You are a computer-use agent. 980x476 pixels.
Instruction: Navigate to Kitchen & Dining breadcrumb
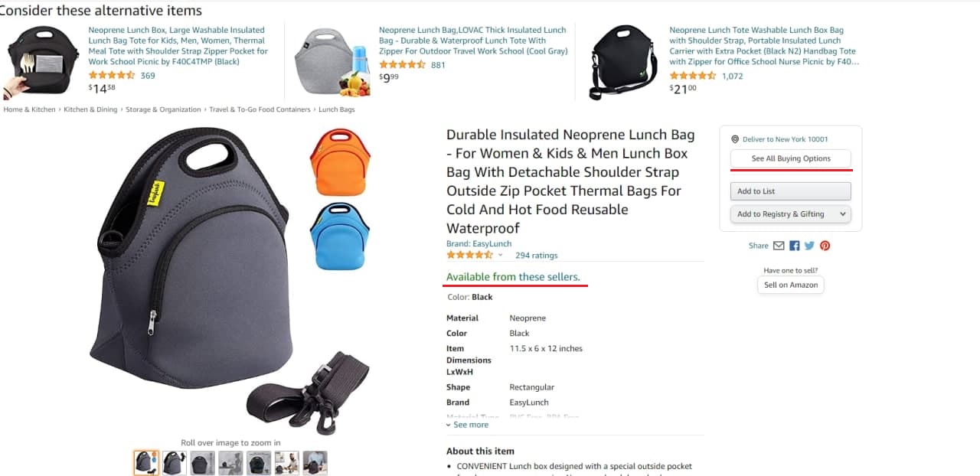[90, 109]
